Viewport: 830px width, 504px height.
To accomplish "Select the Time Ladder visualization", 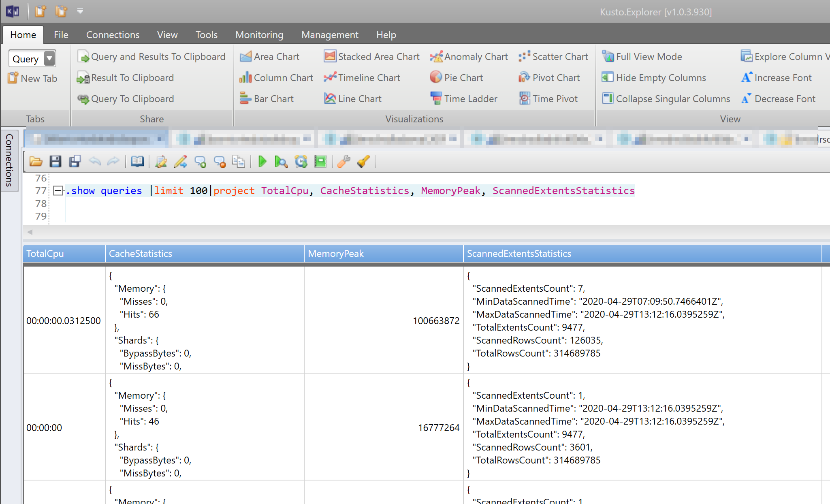I will coord(463,99).
